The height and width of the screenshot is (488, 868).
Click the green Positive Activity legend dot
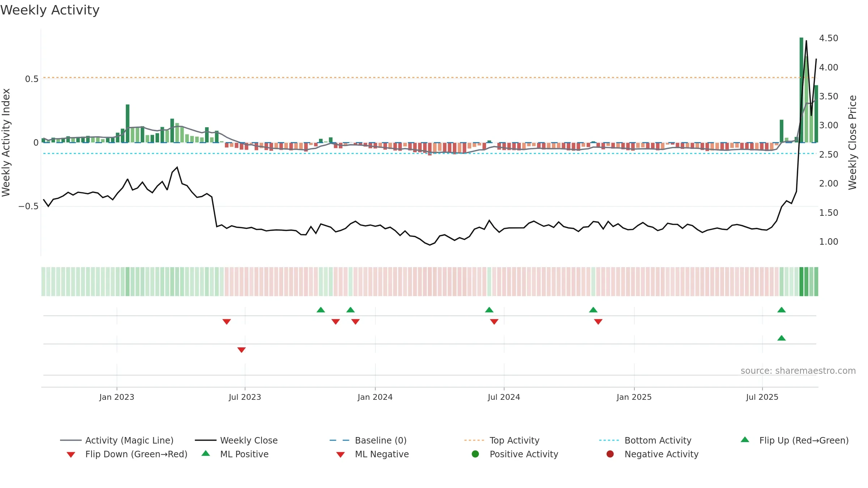pos(475,454)
